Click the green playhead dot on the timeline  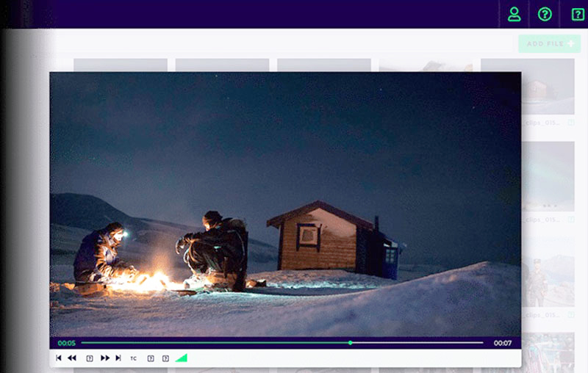coord(351,343)
